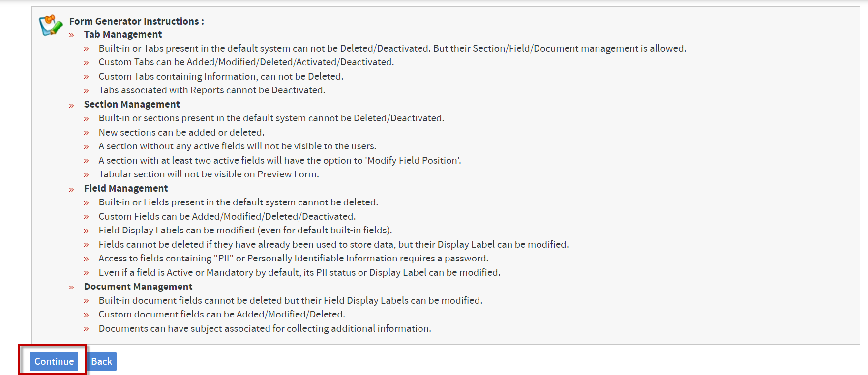Click the Continue button
The width and height of the screenshot is (868, 375).
coord(54,361)
